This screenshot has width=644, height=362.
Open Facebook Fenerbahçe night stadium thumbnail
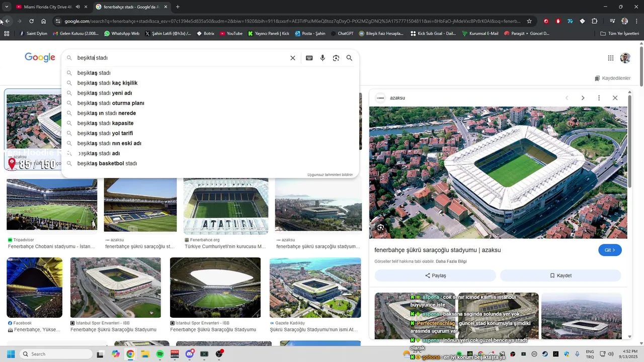35,288
